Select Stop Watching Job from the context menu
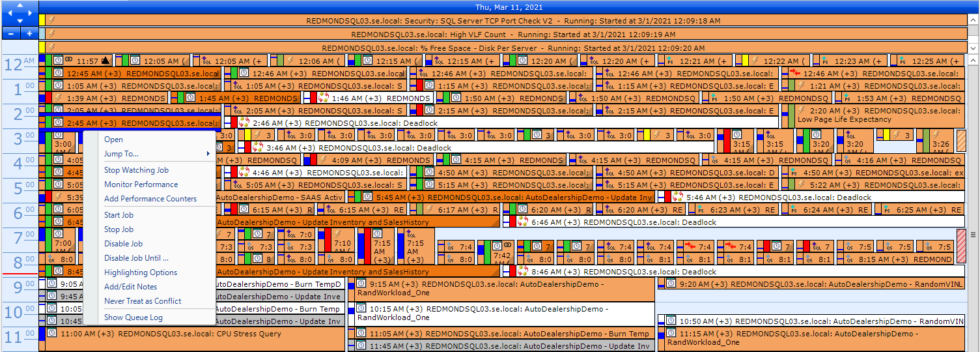This screenshot has height=352, width=980. point(136,170)
